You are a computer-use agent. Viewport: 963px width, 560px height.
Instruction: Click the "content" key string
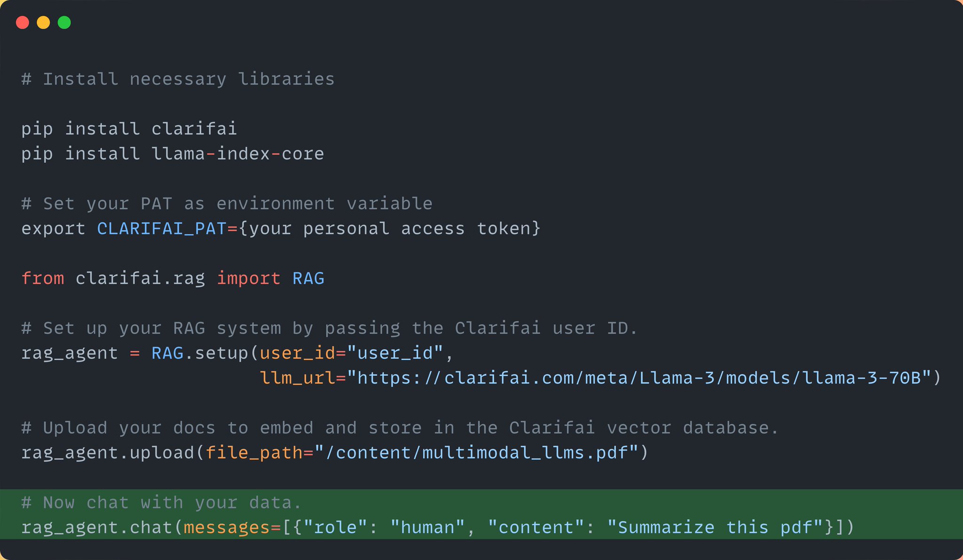(536, 528)
